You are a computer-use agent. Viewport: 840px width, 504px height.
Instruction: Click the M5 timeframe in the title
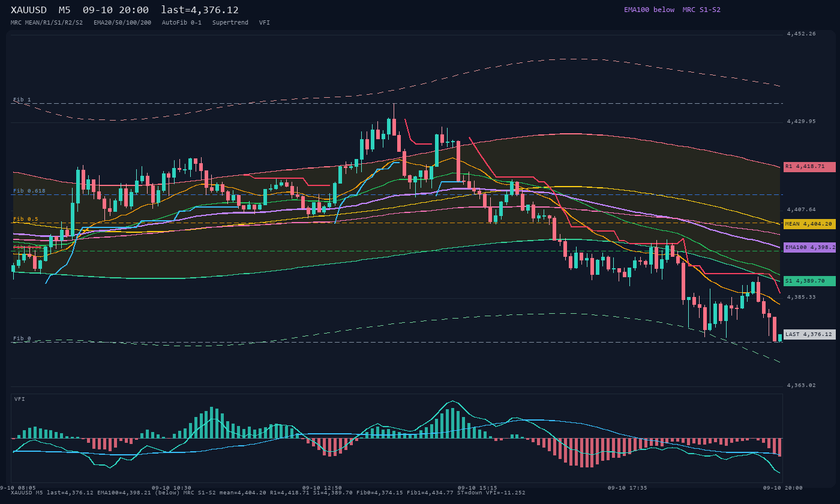(x=65, y=10)
